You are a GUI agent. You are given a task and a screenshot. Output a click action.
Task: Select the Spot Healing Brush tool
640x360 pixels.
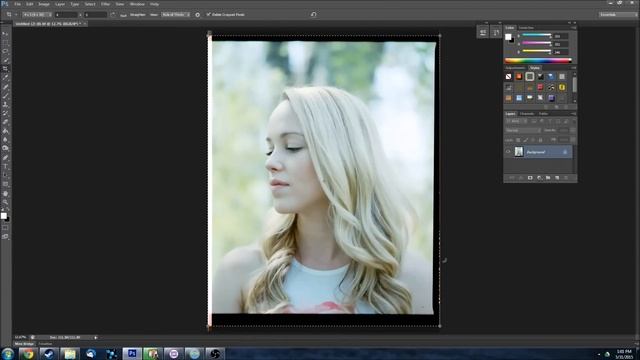point(5,87)
